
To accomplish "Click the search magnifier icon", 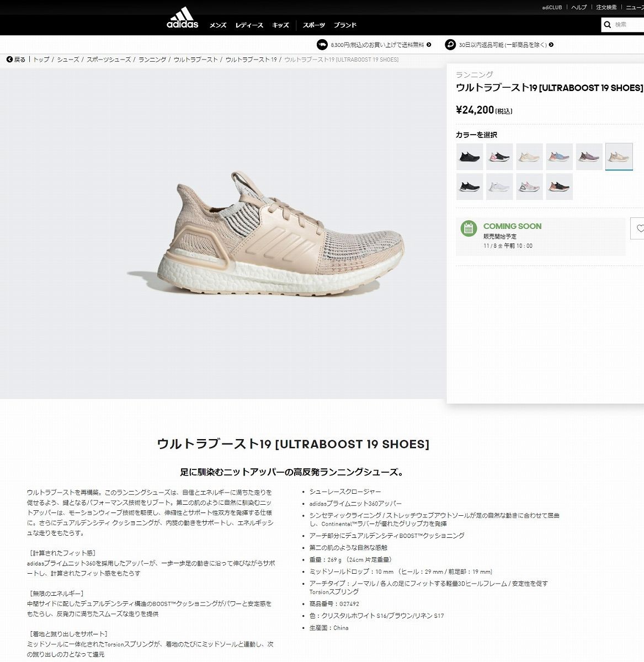I will click(x=608, y=25).
